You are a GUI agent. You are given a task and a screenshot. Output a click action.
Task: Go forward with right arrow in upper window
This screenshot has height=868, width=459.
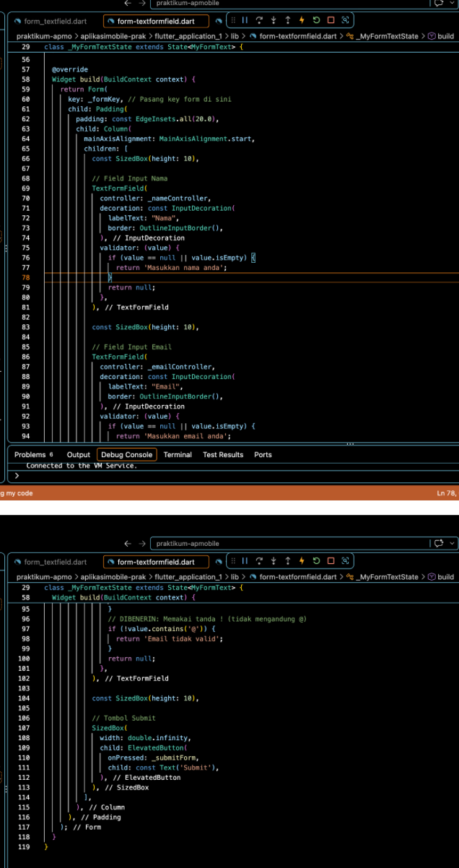[142, 3]
